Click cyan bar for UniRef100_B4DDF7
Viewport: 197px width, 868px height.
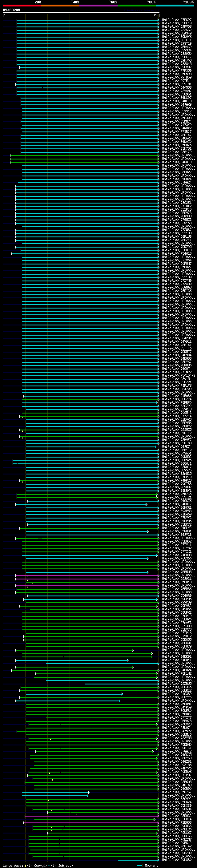81,504
